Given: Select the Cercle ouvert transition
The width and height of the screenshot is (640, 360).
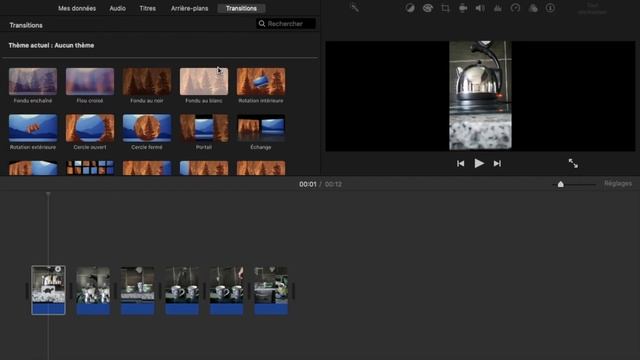Looking at the screenshot, I should (x=90, y=128).
